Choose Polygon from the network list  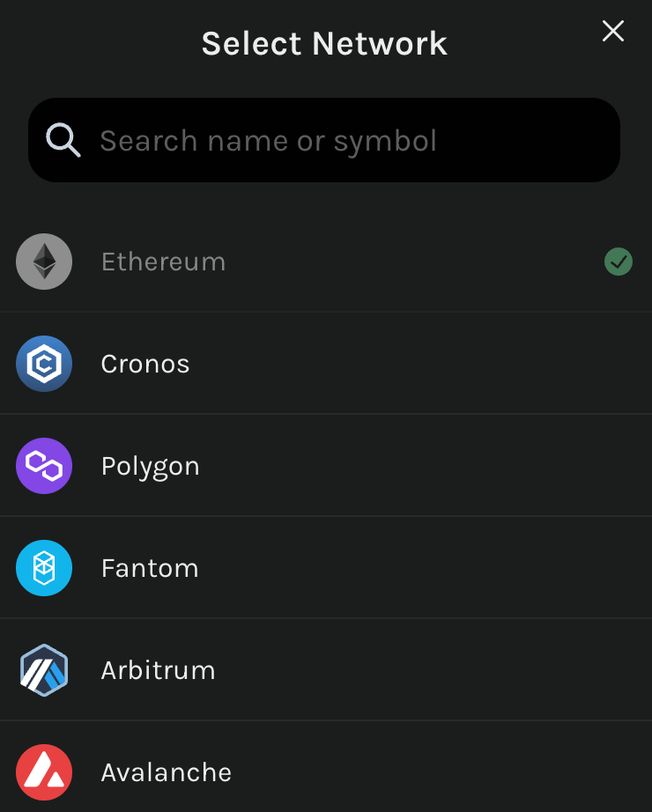tap(326, 466)
